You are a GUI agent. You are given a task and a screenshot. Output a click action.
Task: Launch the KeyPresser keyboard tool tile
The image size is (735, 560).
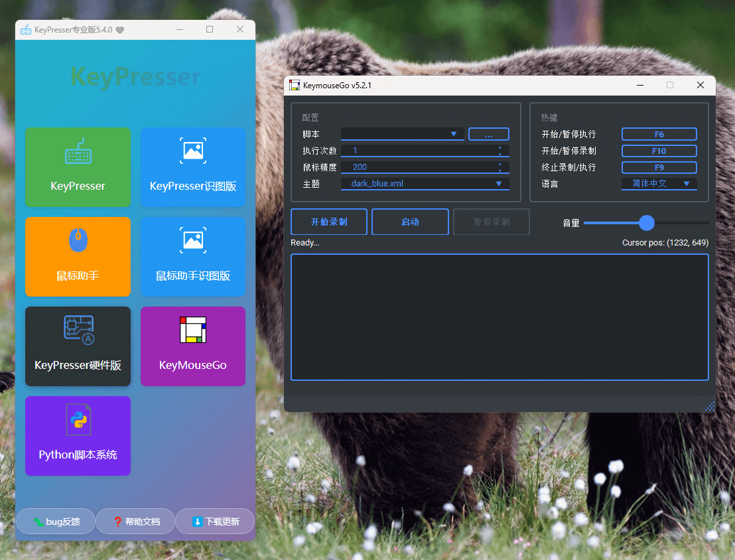click(78, 167)
